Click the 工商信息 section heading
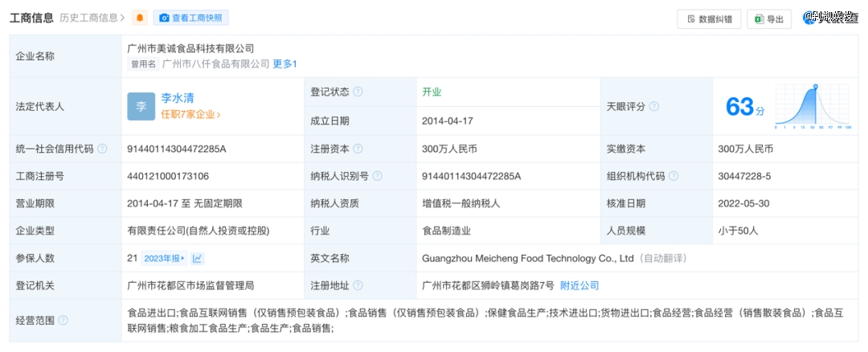 (x=32, y=18)
